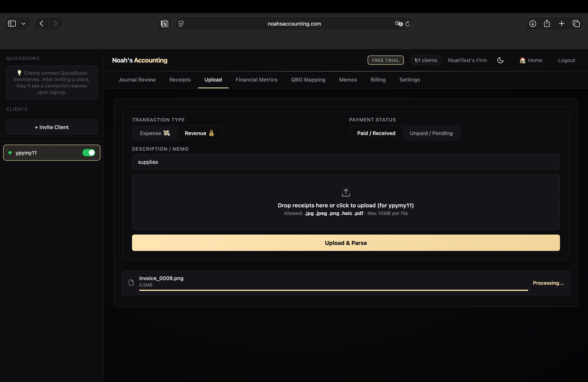Open a new tab with plus icon
This screenshot has width=588, height=382.
coord(562,24)
